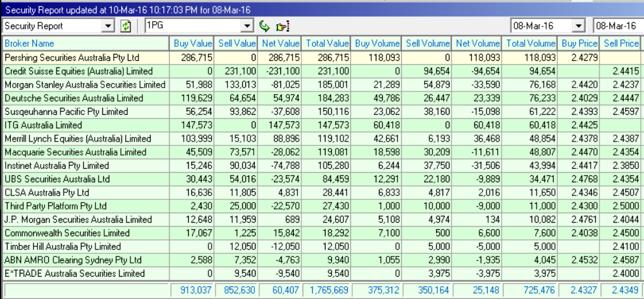The image size is (644, 299).
Task: Sort by Sell Price column header
Action: (622, 43)
